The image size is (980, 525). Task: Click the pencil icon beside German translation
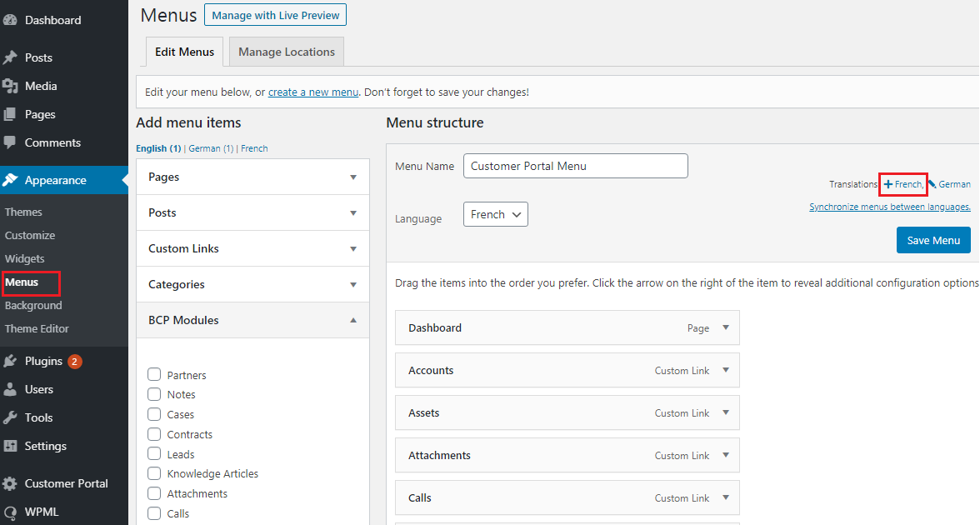point(932,184)
